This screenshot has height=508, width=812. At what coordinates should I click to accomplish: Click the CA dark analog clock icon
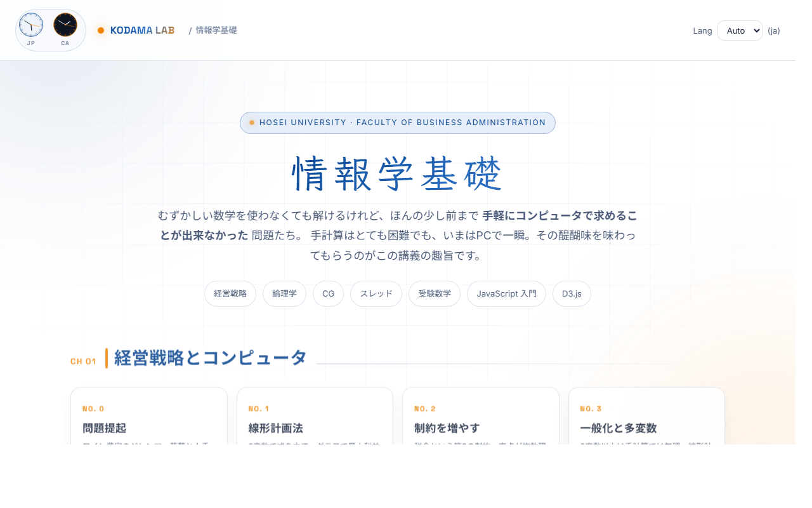pyautogui.click(x=65, y=25)
